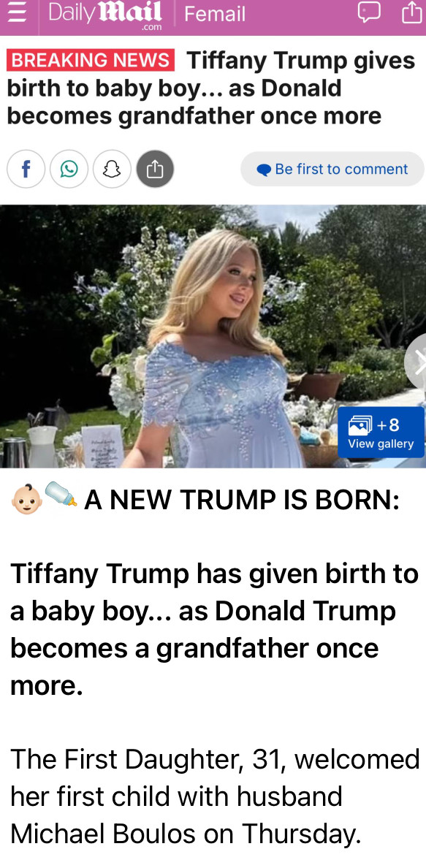Share the article on Facebook

(x=26, y=169)
